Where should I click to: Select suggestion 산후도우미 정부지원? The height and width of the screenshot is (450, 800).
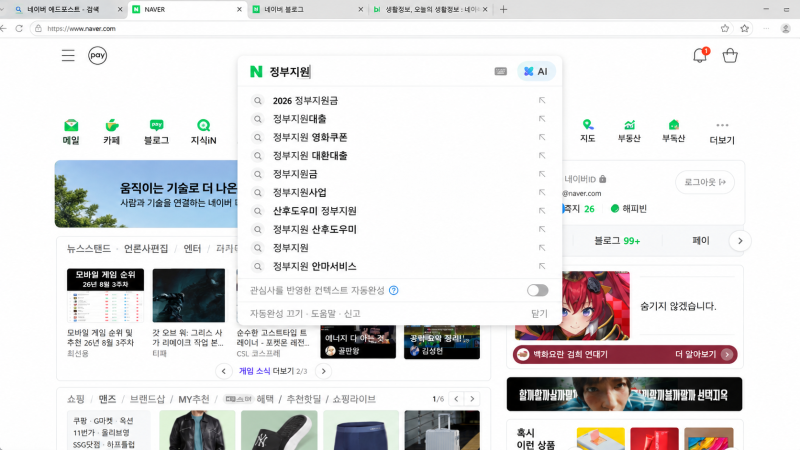coord(314,211)
